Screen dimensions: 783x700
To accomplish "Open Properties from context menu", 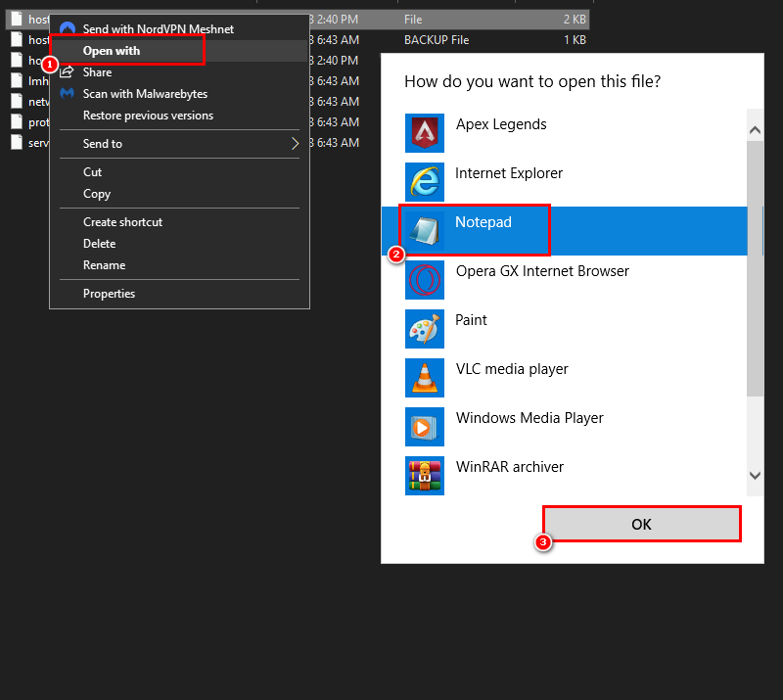I will (180, 294).
